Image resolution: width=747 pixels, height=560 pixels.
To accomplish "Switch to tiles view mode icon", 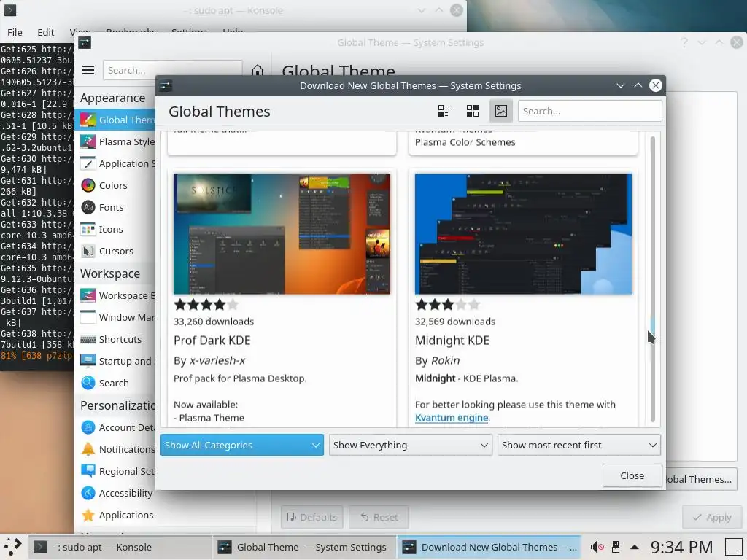I will tap(444, 111).
